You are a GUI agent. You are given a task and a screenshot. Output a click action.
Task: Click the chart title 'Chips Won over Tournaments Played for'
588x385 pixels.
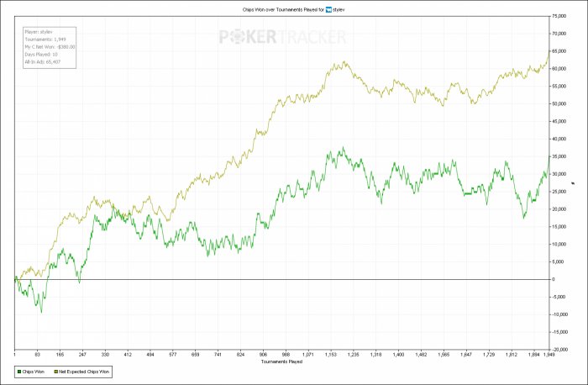click(284, 10)
